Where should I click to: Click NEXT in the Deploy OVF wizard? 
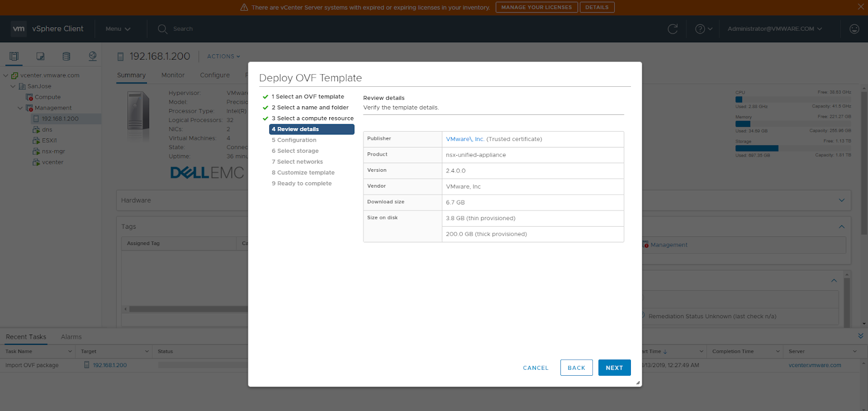[x=614, y=368]
